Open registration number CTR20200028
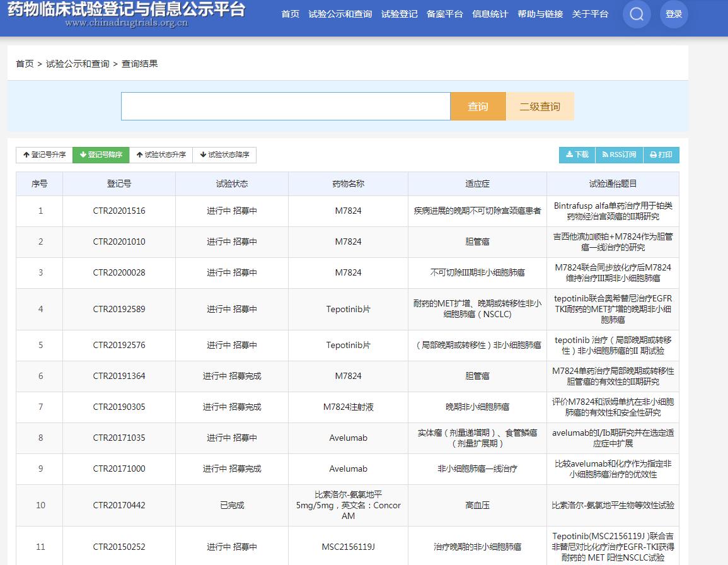Image resolution: width=728 pixels, height=565 pixels. 119,273
